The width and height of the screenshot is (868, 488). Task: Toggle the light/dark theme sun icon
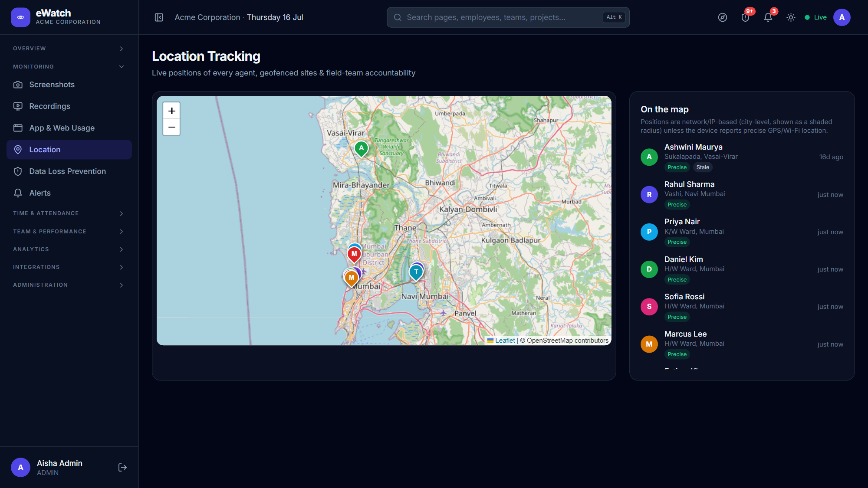tap(791, 17)
